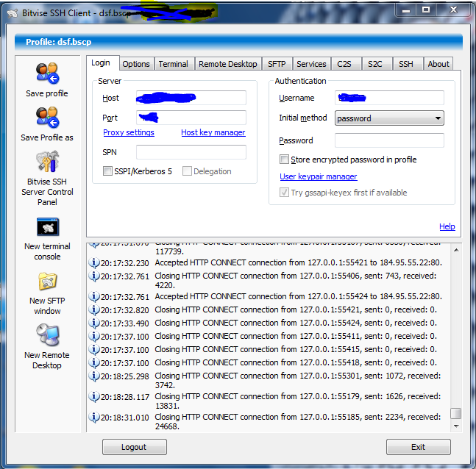The width and height of the screenshot is (476, 469).
Task: Click info icon of 20:18:25.298 log entry
Action: click(x=94, y=376)
